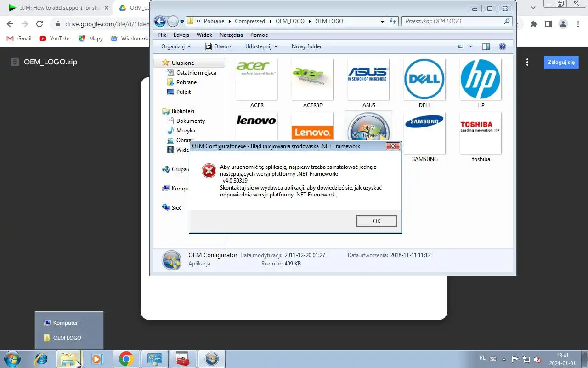Click Ulubione in the navigation pane
This screenshot has height=368, width=588.
click(183, 63)
